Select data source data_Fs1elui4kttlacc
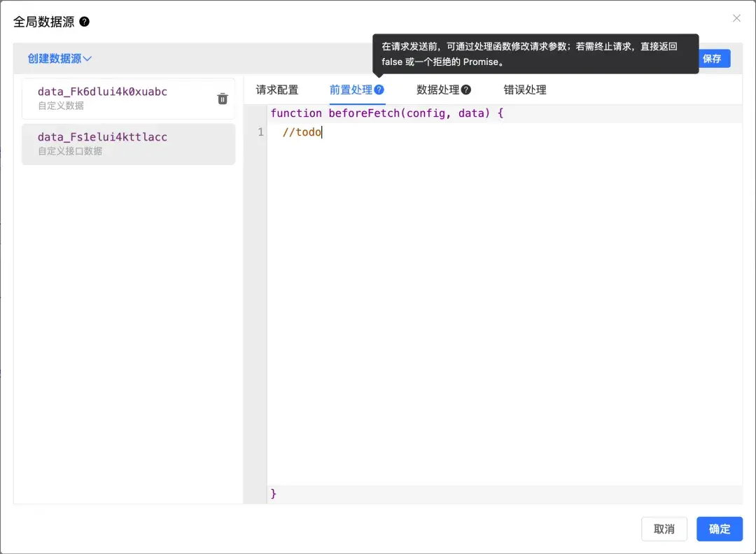Viewport: 756px width, 554px height. point(102,137)
